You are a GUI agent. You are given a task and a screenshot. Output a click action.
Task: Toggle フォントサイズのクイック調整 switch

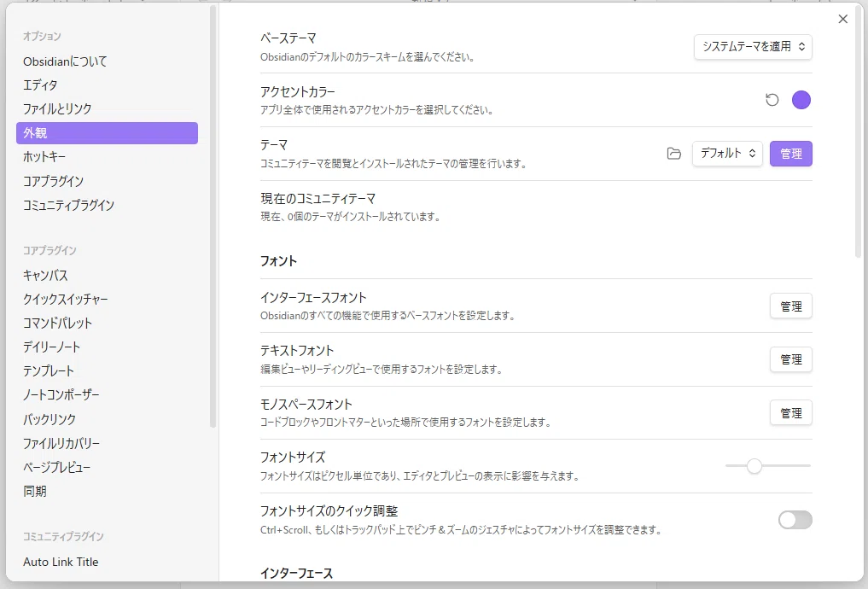pyautogui.click(x=795, y=520)
